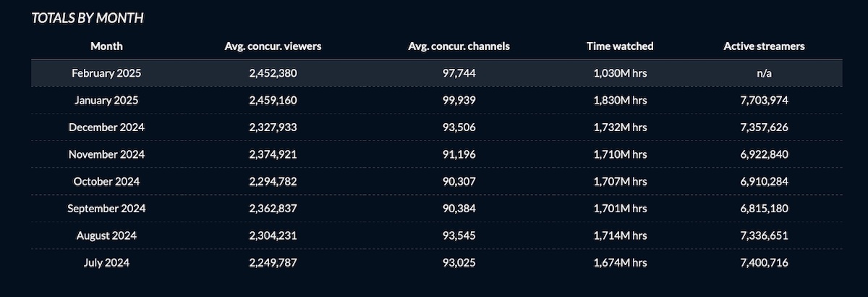
Task: Open the February 2025 row
Action: (x=436, y=73)
